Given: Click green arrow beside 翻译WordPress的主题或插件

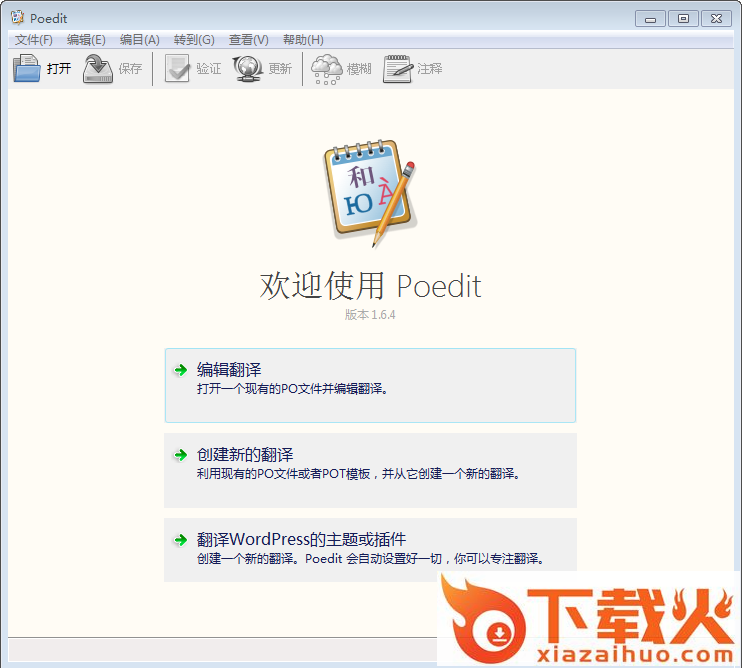Looking at the screenshot, I should click(181, 540).
